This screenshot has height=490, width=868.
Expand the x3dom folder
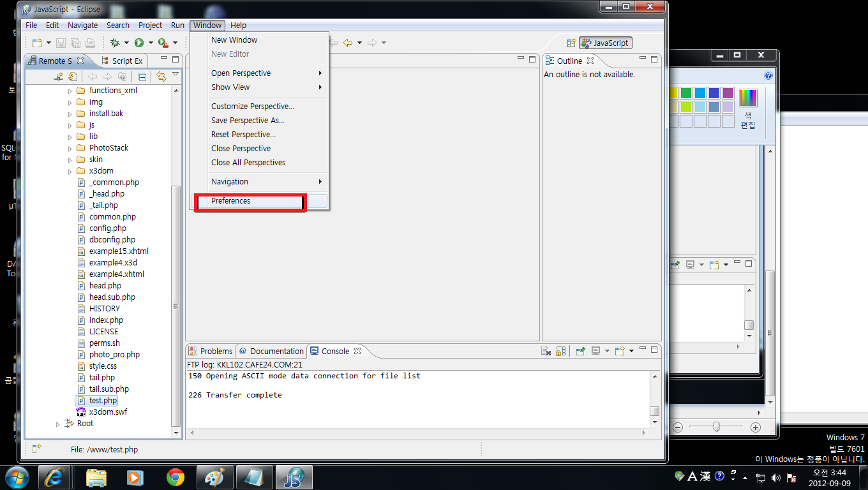70,171
